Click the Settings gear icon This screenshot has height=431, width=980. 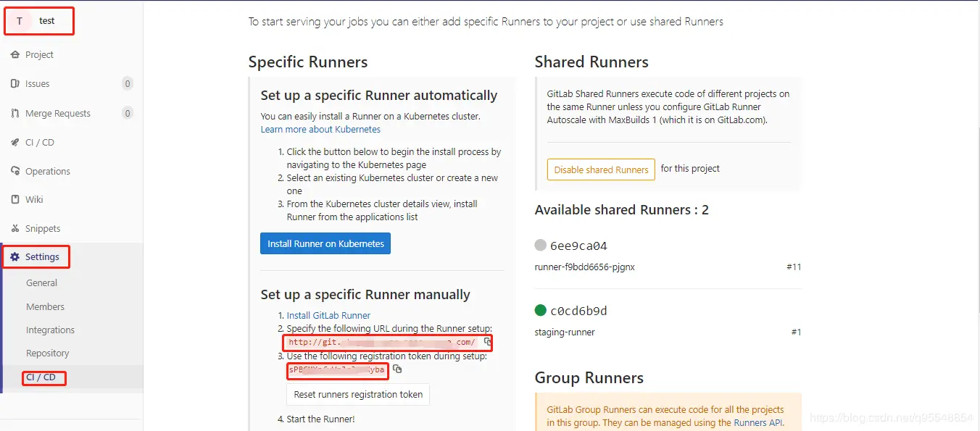click(x=15, y=257)
